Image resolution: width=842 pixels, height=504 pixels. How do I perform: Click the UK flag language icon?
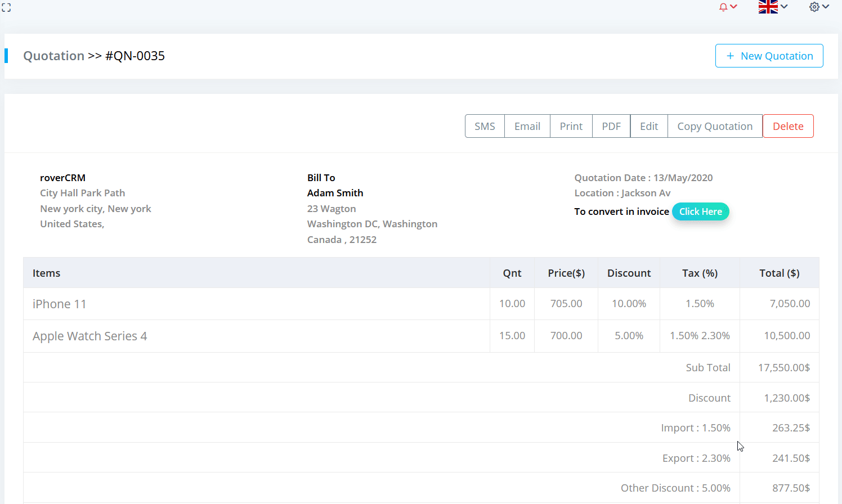768,7
